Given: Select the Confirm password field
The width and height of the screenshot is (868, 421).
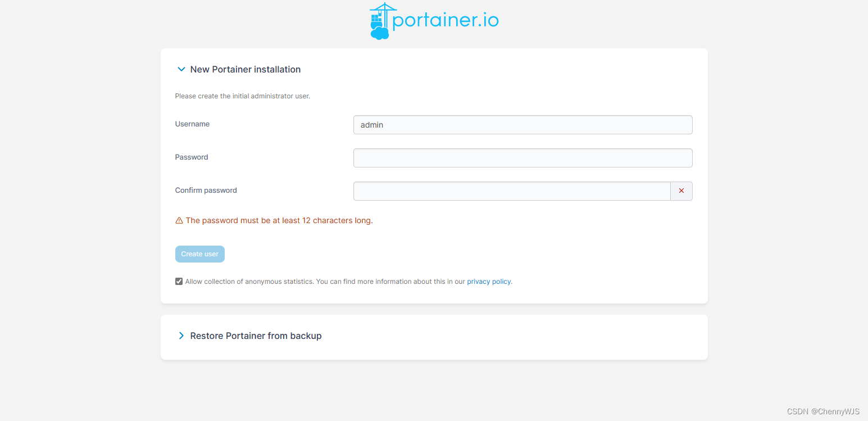Looking at the screenshot, I should (x=512, y=191).
